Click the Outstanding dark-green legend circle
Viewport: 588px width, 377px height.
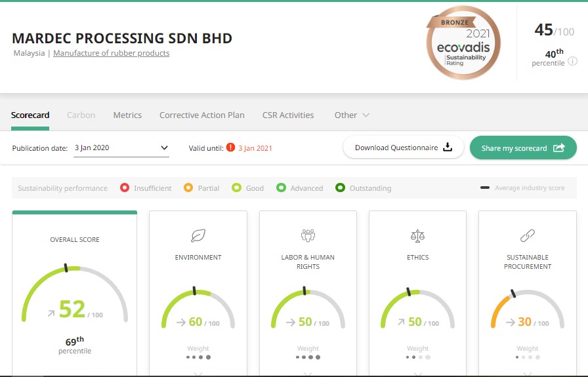340,188
